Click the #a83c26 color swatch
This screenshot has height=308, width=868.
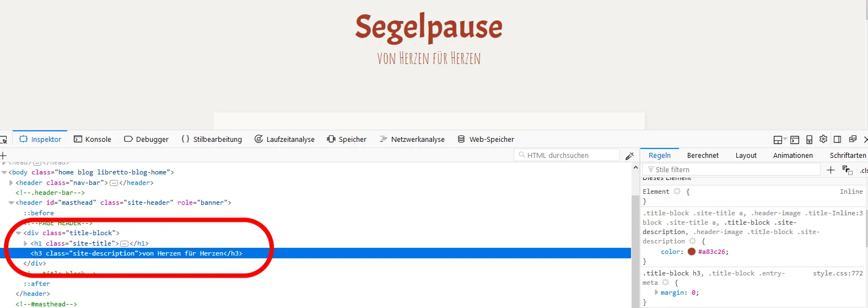(x=692, y=252)
